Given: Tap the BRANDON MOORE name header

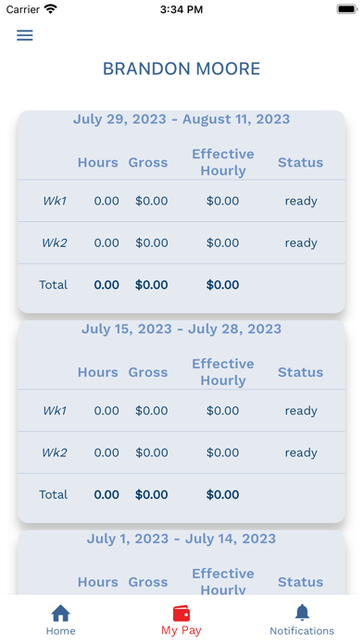Looking at the screenshot, I should point(181,68).
